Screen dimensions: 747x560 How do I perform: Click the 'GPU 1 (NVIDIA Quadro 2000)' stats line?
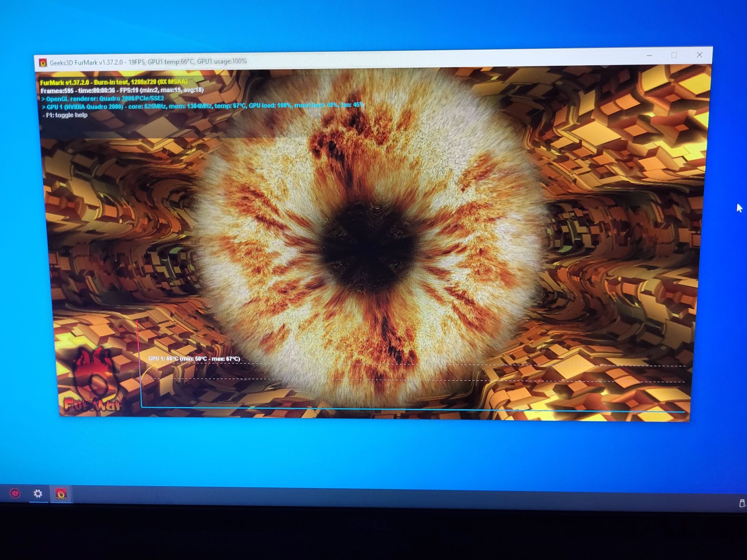203,106
